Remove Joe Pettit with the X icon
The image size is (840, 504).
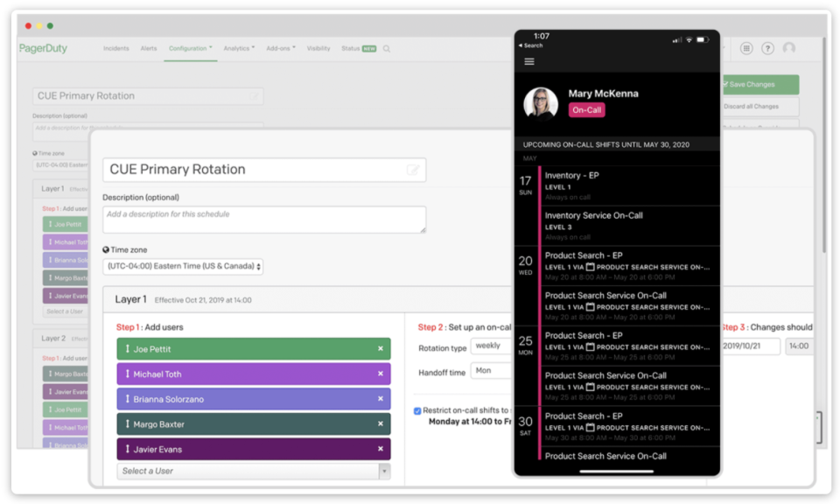pyautogui.click(x=382, y=348)
